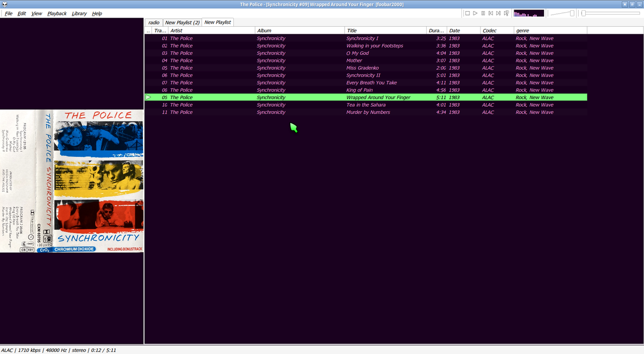
Task: Open the Edit menu
Action: coord(22,14)
